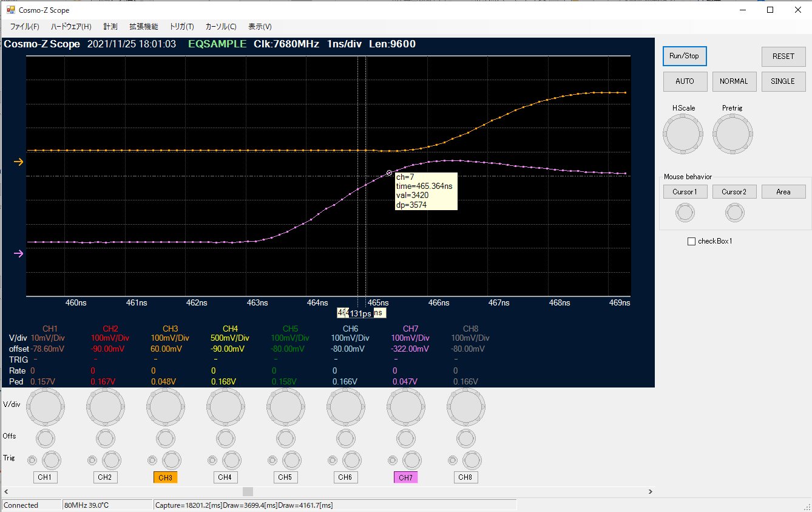Viewport: 812px width, 512px height.
Task: Toggle the orange CH3 channel button
Action: click(x=165, y=477)
